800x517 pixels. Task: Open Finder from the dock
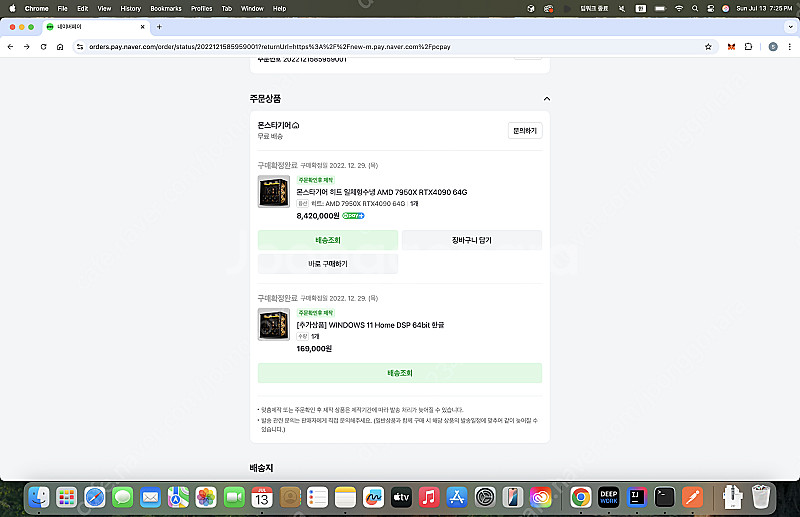39,497
